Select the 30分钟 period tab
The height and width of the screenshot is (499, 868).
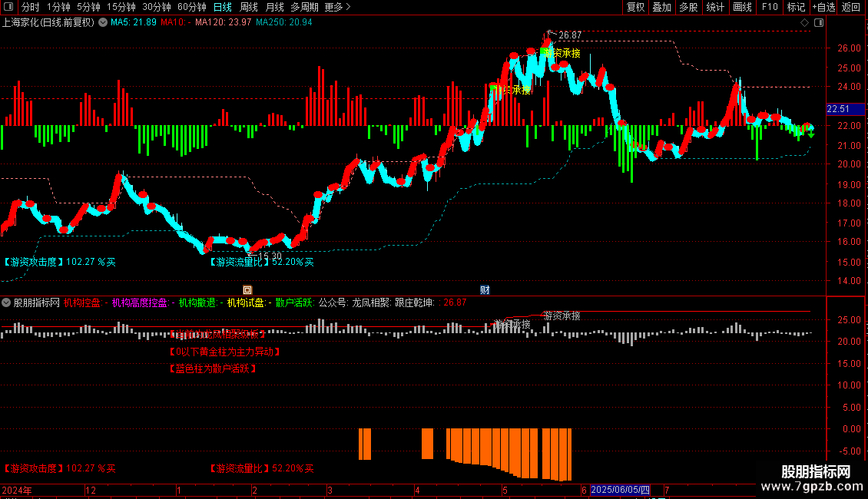157,7
